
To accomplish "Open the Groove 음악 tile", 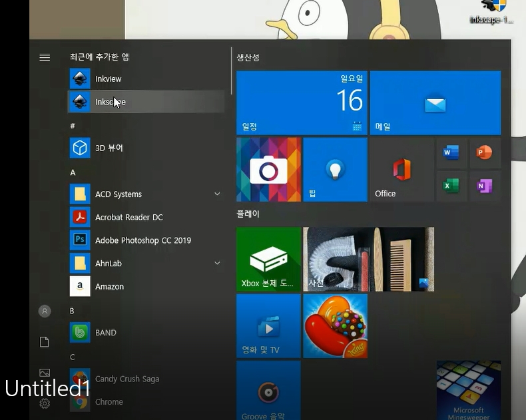I will [268, 391].
